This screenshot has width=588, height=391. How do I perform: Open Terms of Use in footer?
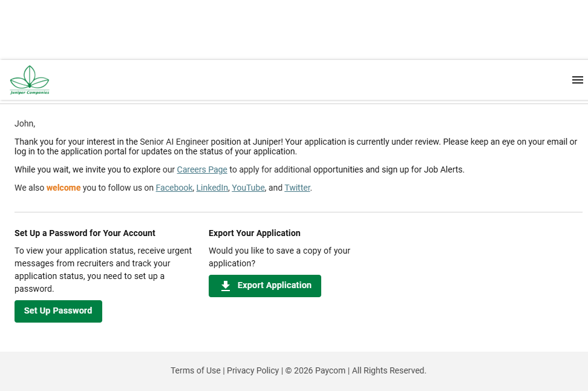(x=195, y=370)
